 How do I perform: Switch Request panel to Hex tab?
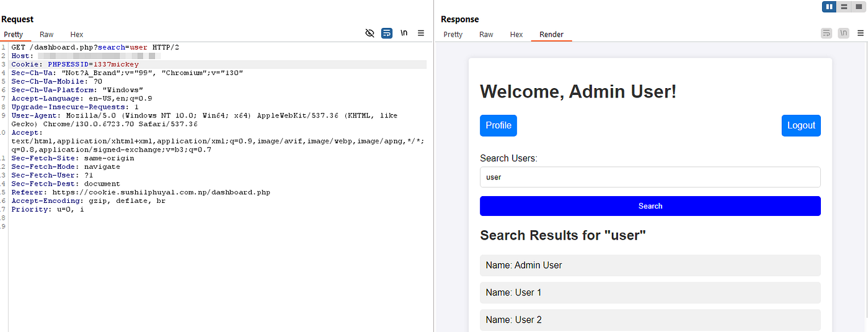coord(77,35)
